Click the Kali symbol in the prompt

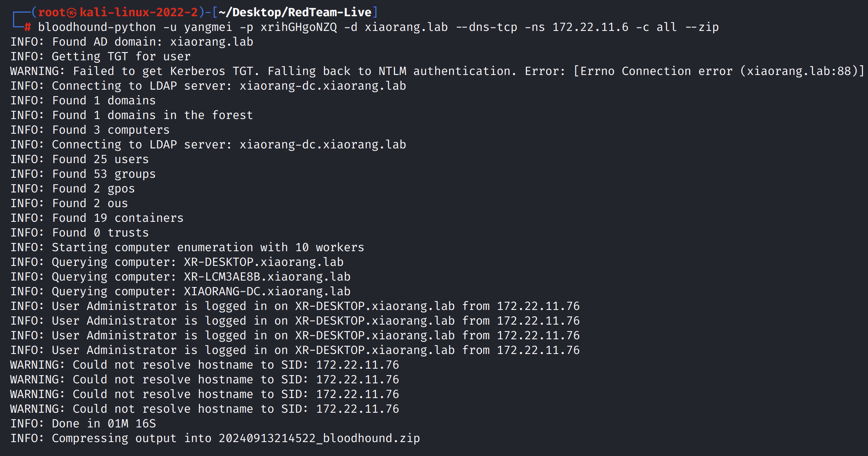pos(72,13)
